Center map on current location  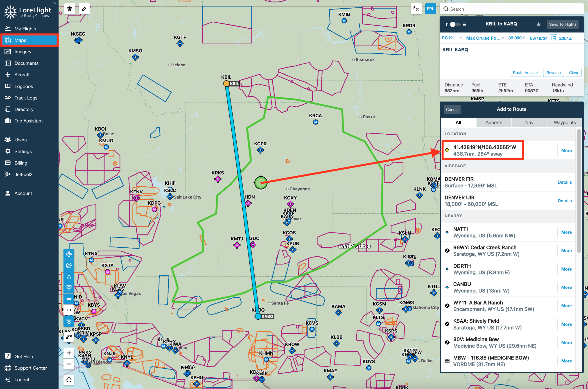coord(69,380)
